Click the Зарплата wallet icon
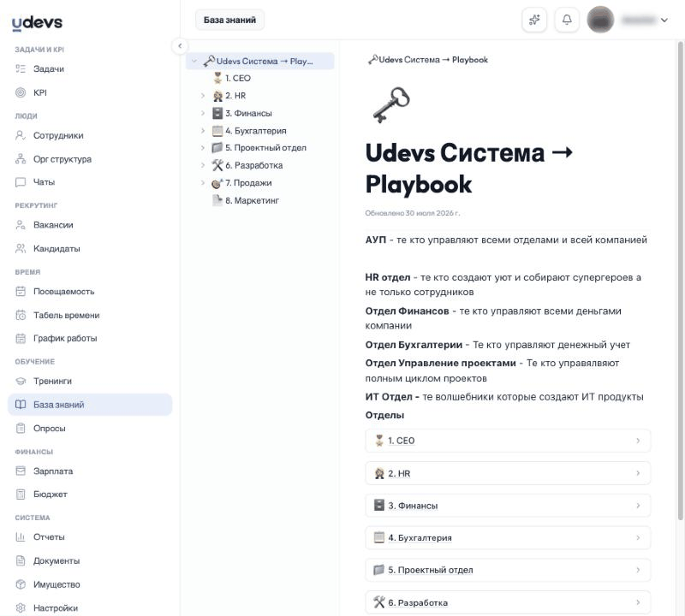Screen dimensions: 685x616 click(x=21, y=471)
